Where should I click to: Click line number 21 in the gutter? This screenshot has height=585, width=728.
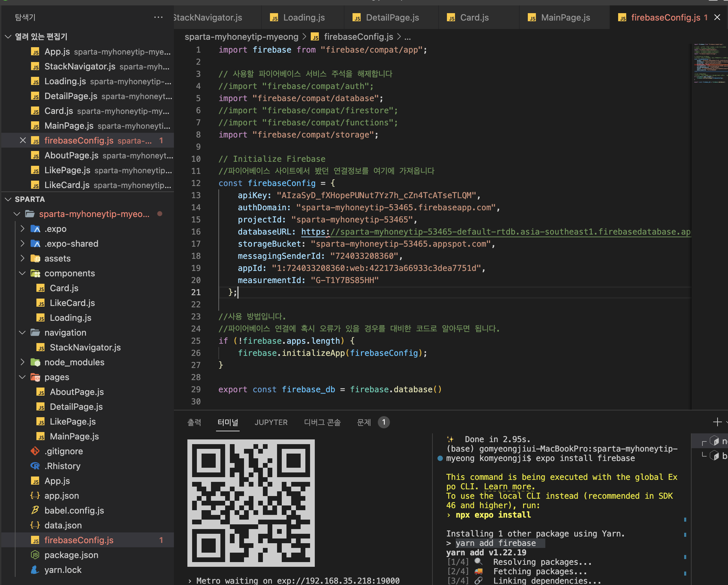(196, 292)
